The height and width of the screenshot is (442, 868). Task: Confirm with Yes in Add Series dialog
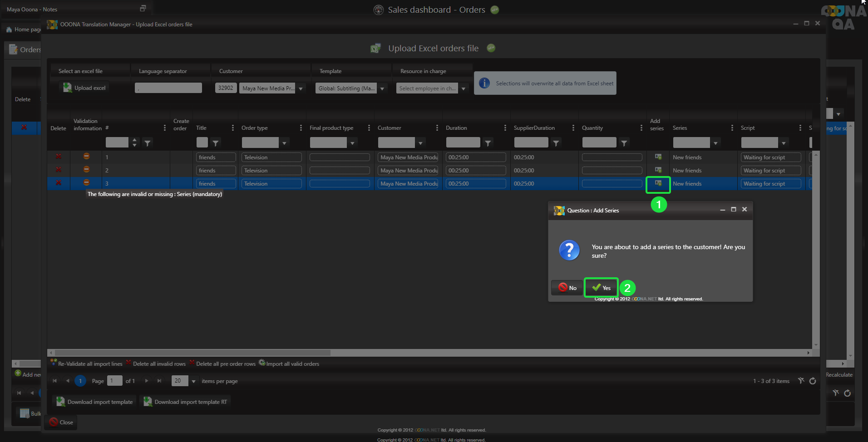(x=601, y=288)
